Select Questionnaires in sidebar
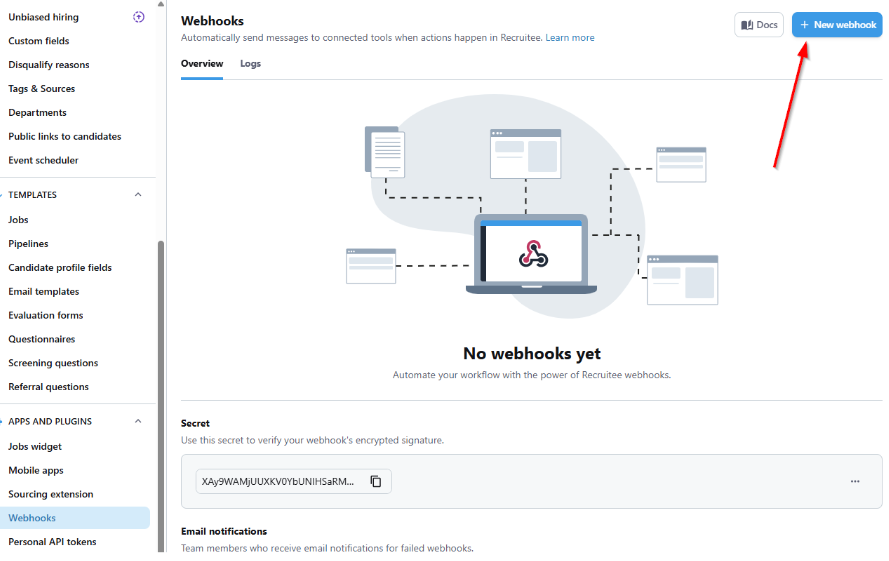The height and width of the screenshot is (561, 889). coord(41,339)
